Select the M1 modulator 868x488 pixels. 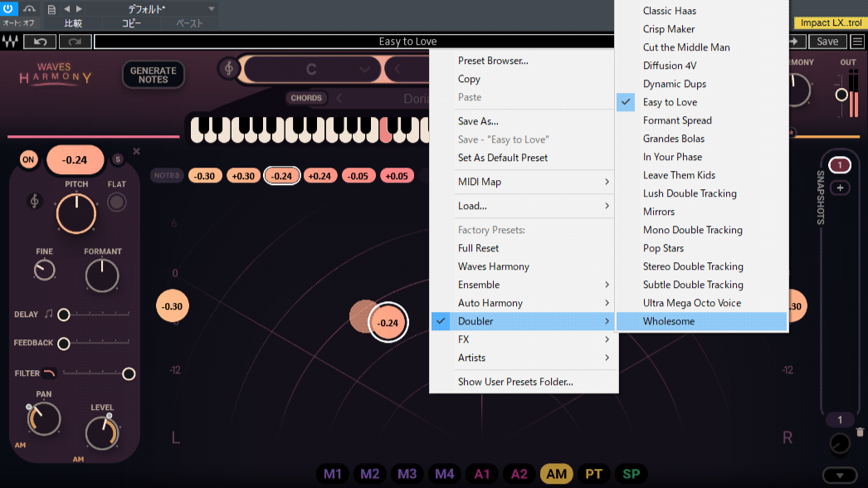click(333, 474)
